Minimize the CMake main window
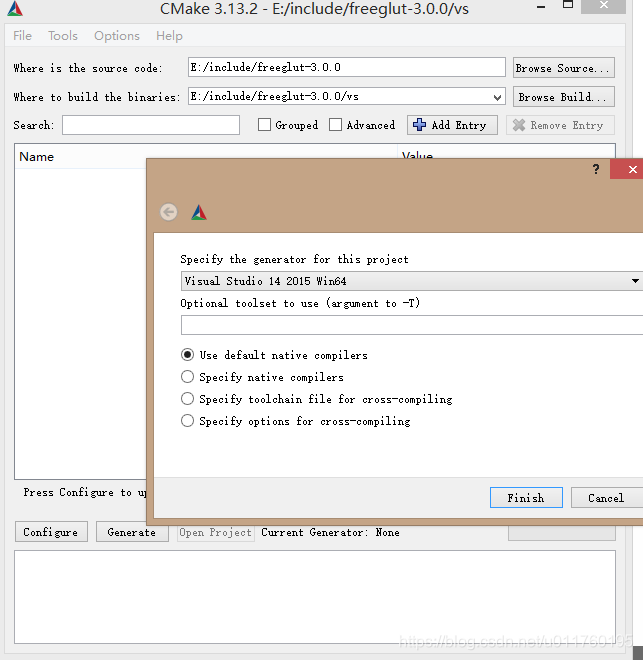This screenshot has height=660, width=643. pos(541,7)
